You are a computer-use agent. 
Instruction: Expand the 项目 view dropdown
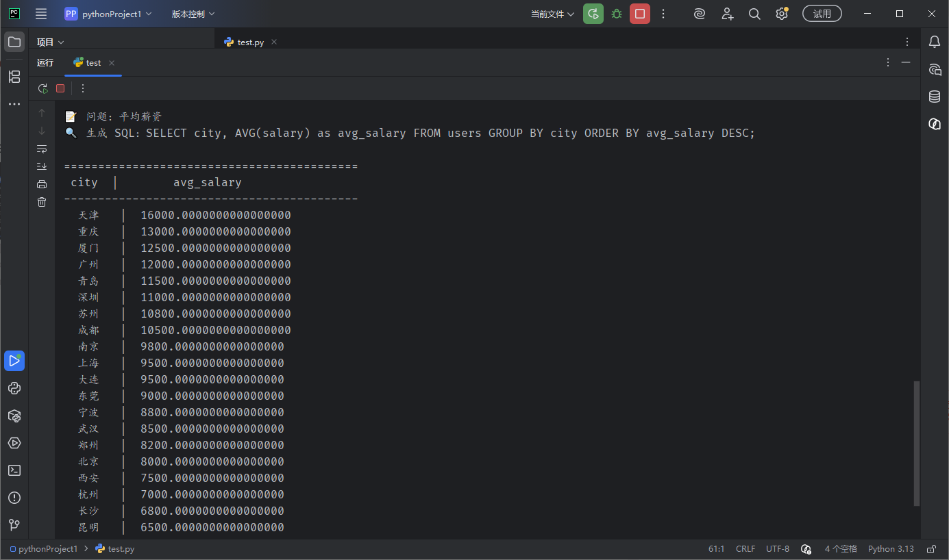click(51, 42)
